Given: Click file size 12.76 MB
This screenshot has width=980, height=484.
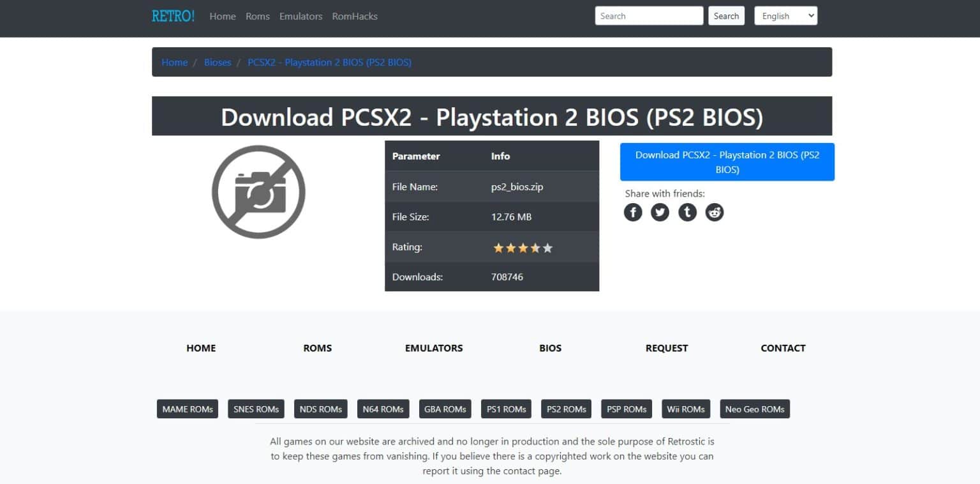Looking at the screenshot, I should (x=511, y=217).
